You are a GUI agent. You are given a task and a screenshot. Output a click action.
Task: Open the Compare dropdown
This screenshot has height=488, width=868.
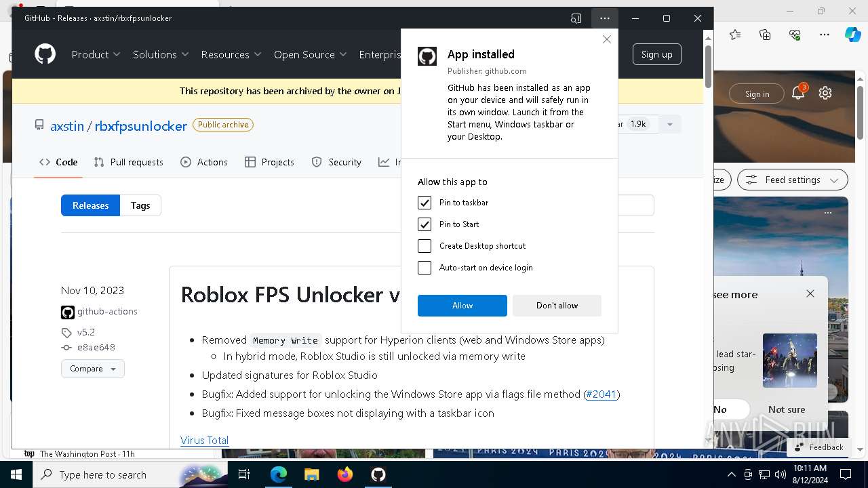[x=93, y=369]
